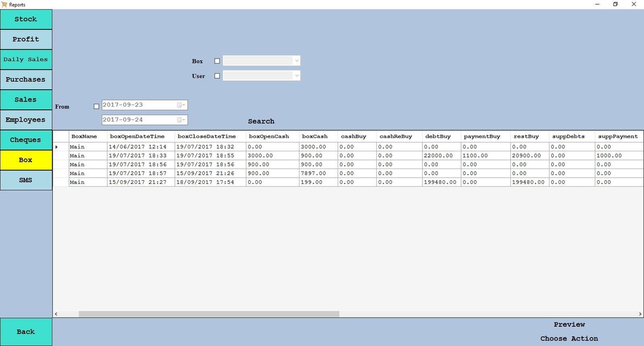Click Choose Action
The image size is (644, 346).
coord(569,338)
